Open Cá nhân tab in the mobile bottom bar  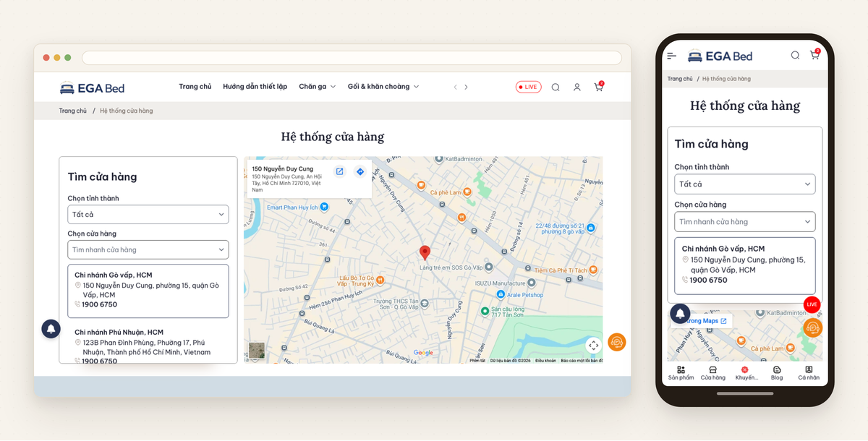point(809,373)
